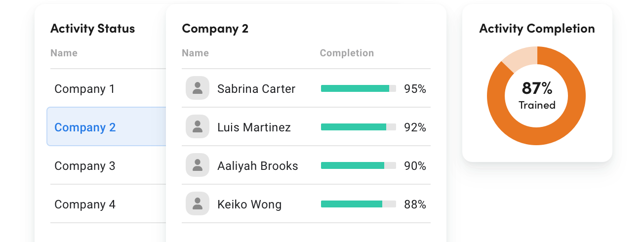Screen dimensions: 644x242
Task: Click Aaliyah Brooks's completion progress bar
Action: (358, 166)
